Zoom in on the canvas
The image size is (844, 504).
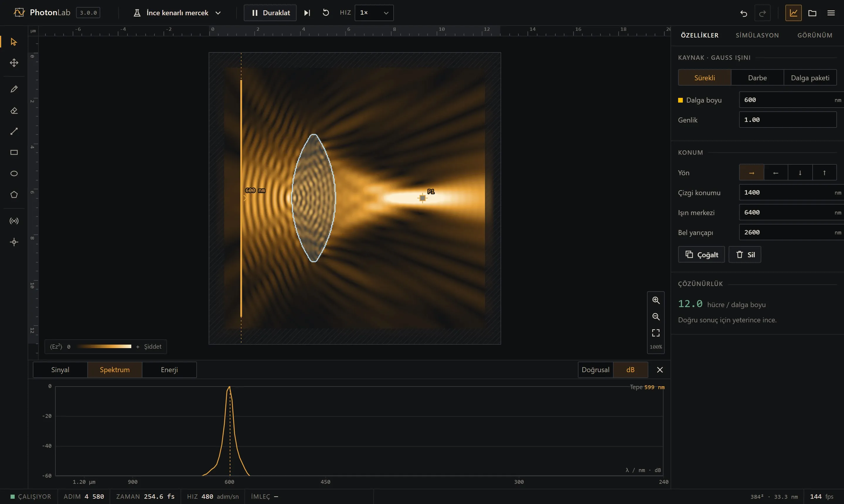coord(656,300)
